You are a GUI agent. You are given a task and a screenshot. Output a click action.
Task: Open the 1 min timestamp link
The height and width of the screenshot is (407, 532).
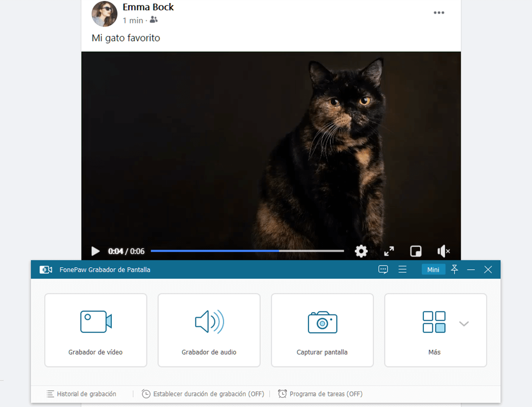click(132, 21)
